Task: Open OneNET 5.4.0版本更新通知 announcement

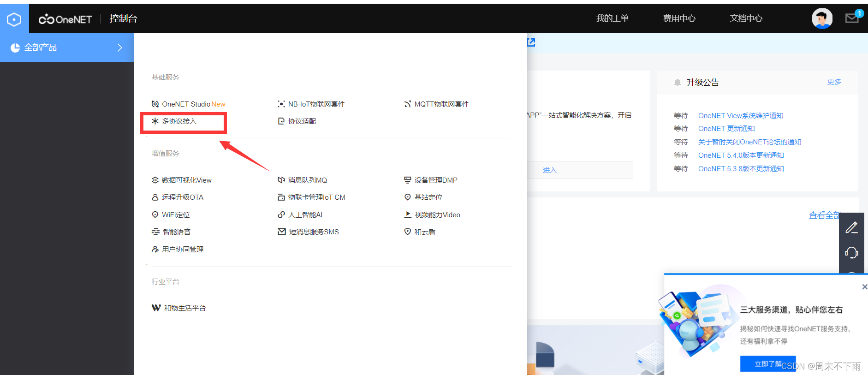Action: click(741, 155)
